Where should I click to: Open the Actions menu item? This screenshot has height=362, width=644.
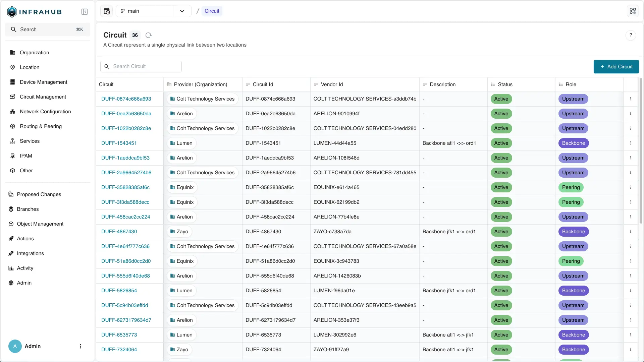pyautogui.click(x=48, y=239)
